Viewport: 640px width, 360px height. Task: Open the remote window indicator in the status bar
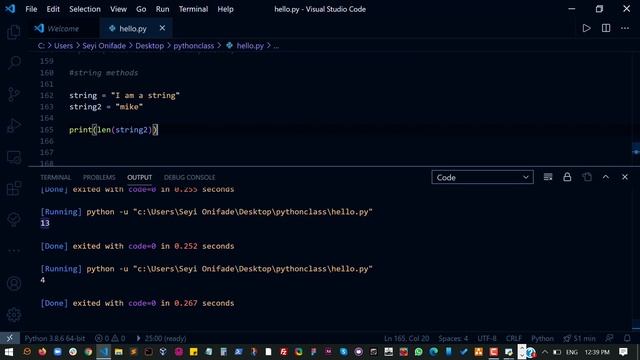point(10,338)
